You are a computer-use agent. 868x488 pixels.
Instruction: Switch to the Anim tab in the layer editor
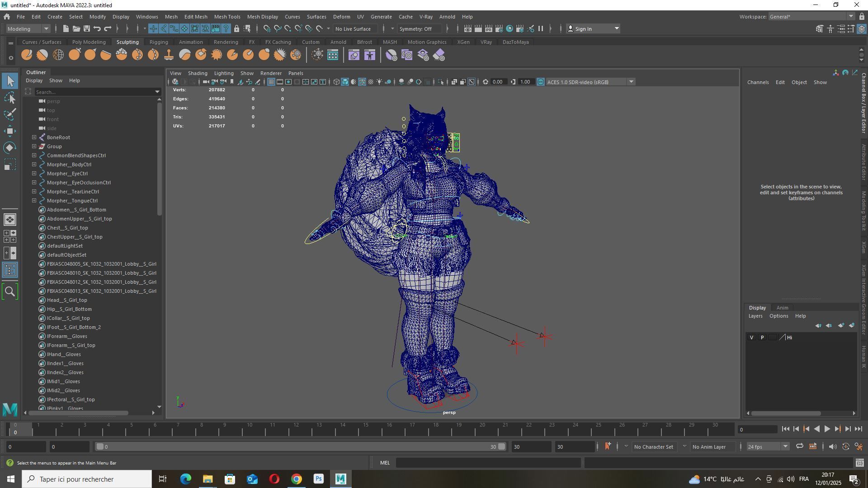tap(782, 308)
